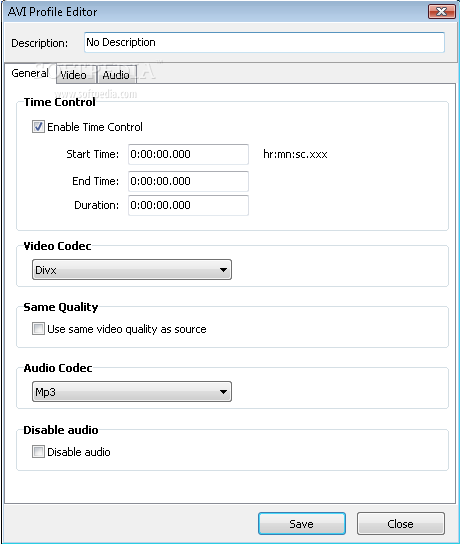
Task: Click the Description text field
Action: click(x=264, y=42)
